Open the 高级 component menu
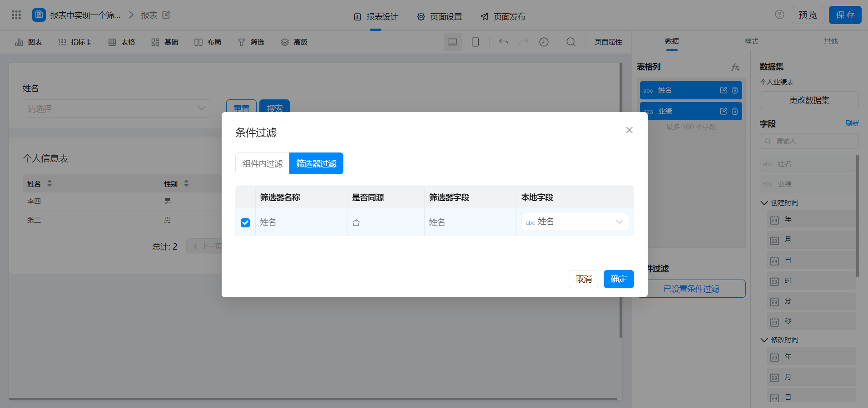Image resolution: width=868 pixels, height=408 pixels. click(294, 42)
